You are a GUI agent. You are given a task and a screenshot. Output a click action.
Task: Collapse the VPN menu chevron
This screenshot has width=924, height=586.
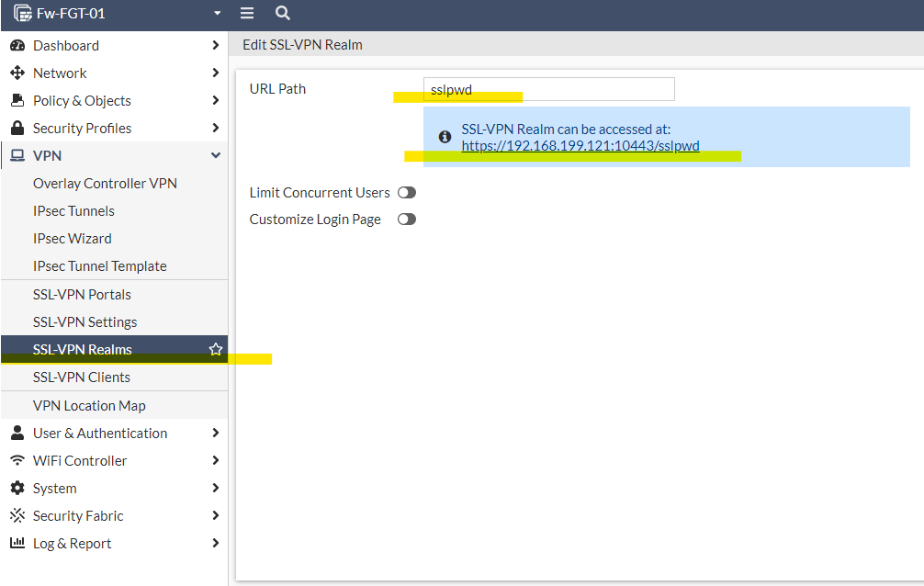[217, 155]
